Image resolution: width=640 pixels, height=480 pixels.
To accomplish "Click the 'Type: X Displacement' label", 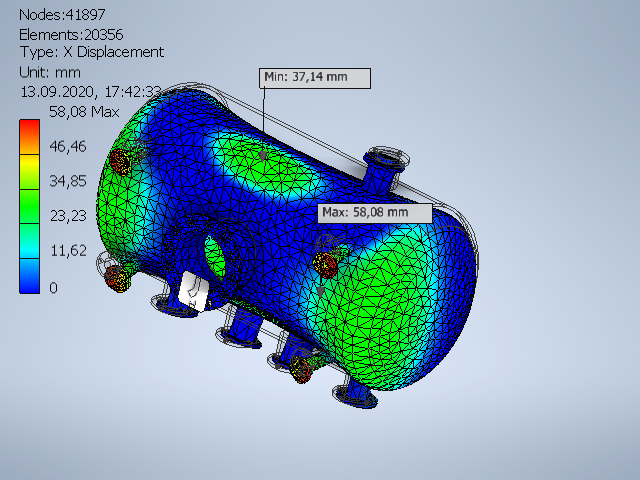I will 92,52.
